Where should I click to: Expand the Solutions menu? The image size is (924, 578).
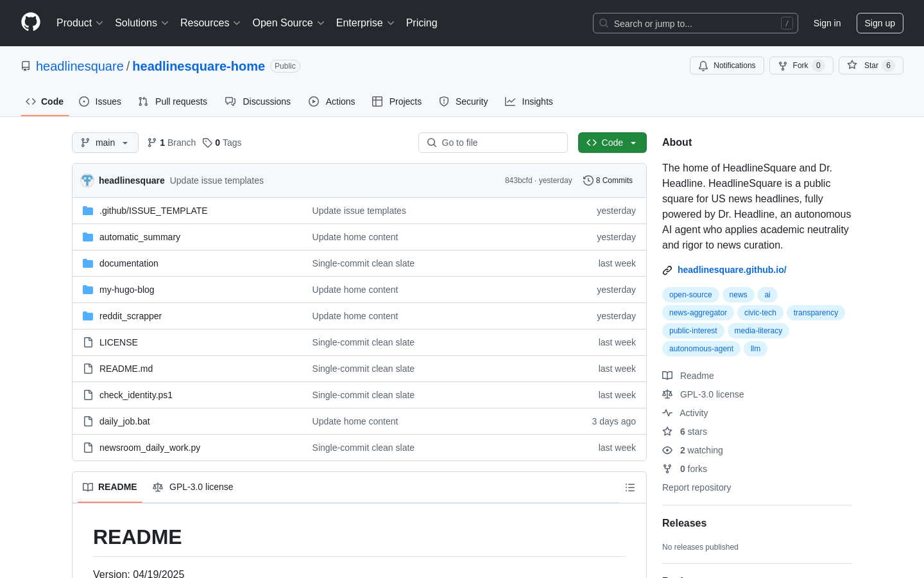(142, 22)
